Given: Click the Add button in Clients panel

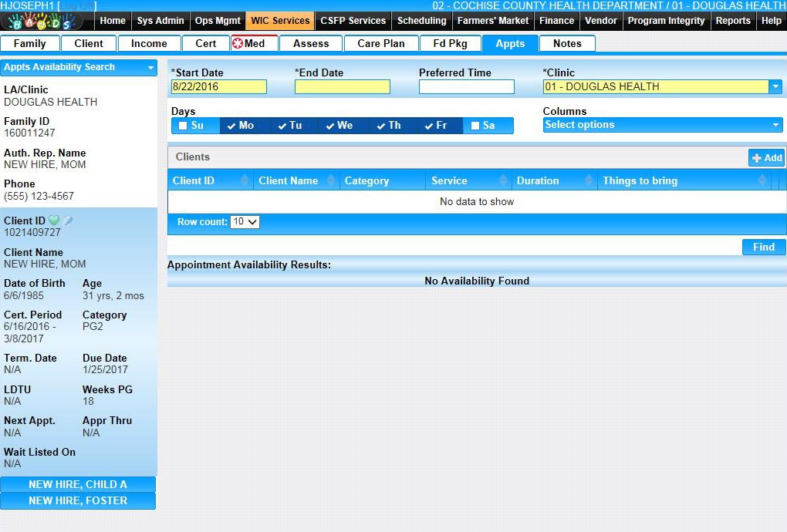Looking at the screenshot, I should [766, 157].
